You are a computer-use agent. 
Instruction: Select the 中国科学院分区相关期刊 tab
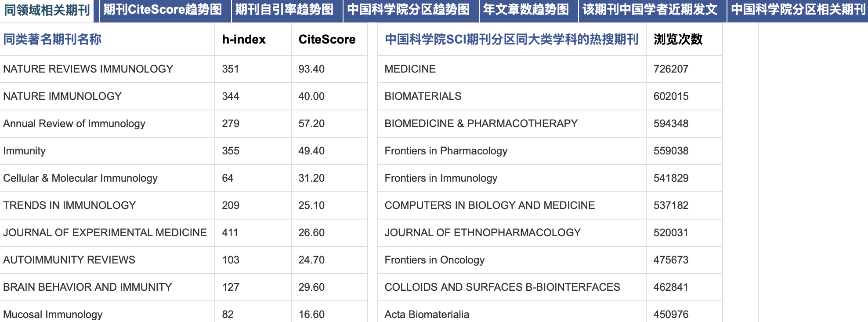coord(798,10)
